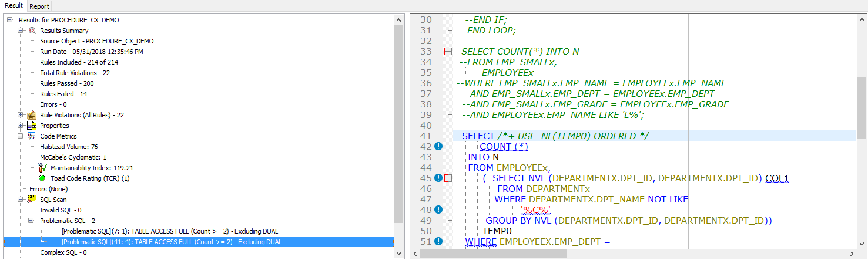
Task: Click TEMP0 on line 50
Action: coord(497,231)
